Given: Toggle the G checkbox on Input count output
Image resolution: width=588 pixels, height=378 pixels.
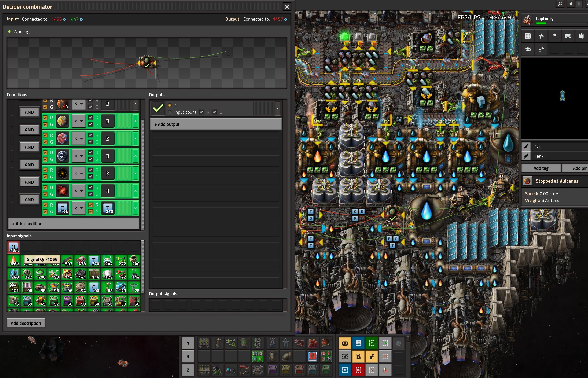Looking at the screenshot, I should point(214,112).
